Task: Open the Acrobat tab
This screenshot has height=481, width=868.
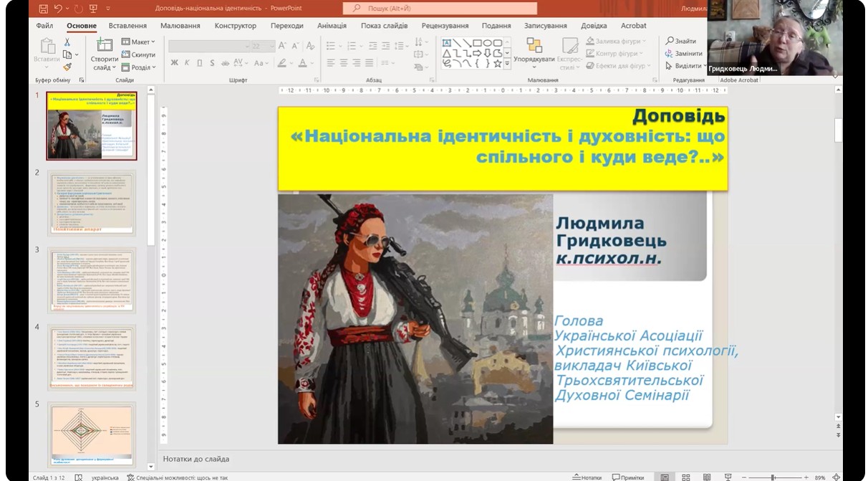Action: (634, 26)
